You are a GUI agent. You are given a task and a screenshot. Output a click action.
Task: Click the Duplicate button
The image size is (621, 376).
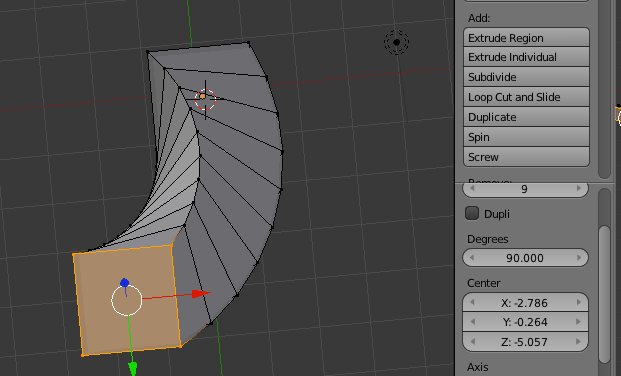click(526, 117)
